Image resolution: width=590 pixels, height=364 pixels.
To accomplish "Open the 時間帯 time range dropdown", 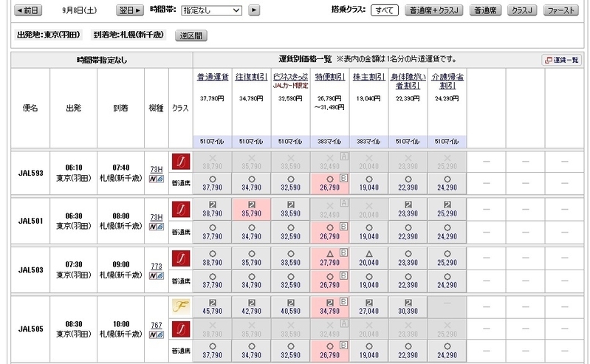I will point(211,10).
